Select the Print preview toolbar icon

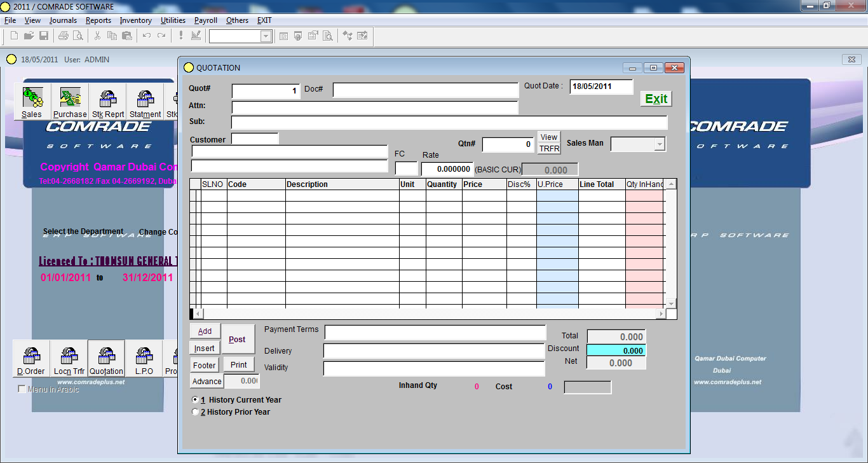[78, 36]
